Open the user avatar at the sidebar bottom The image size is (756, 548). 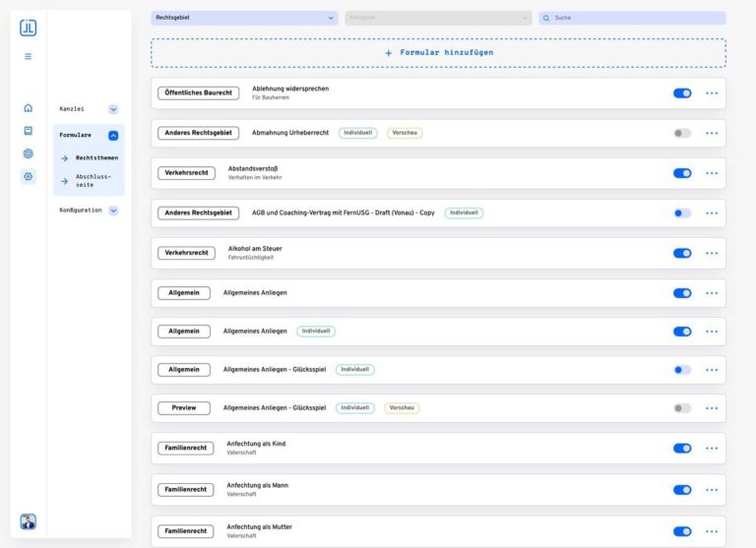click(28, 521)
